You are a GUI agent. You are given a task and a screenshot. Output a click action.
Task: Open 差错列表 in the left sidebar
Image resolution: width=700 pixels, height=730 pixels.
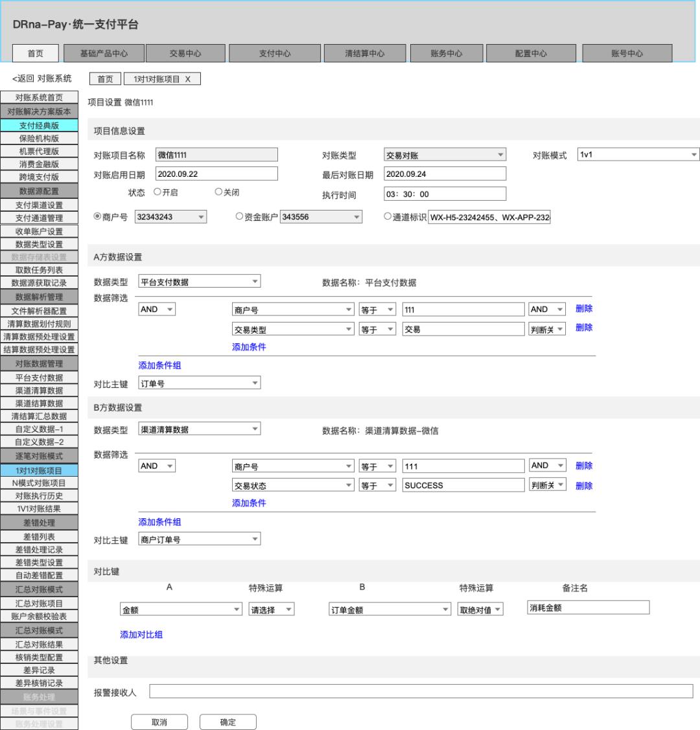pos(39,537)
